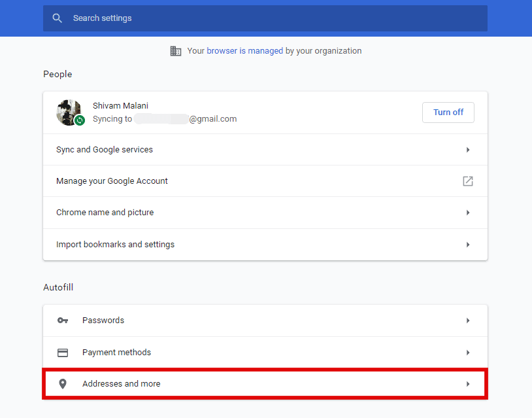This screenshot has height=418, width=532.
Task: Click the Addresses location pin icon
Action: point(63,384)
